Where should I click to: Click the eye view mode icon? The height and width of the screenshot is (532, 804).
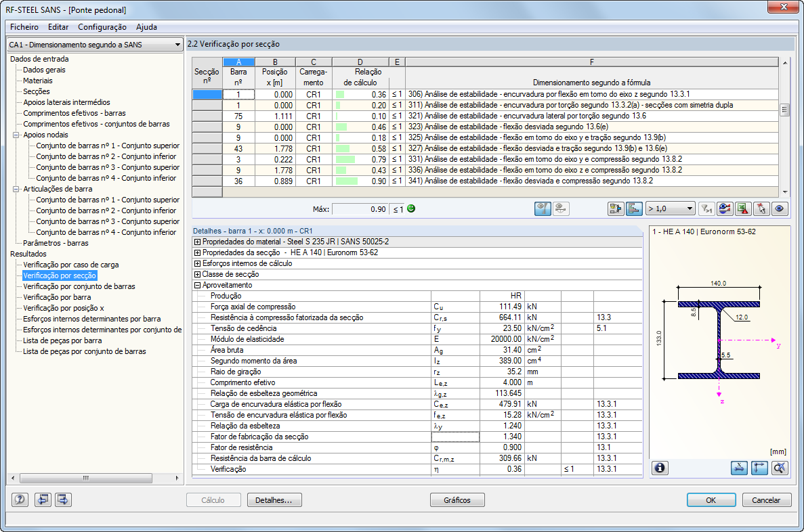[x=780, y=208]
